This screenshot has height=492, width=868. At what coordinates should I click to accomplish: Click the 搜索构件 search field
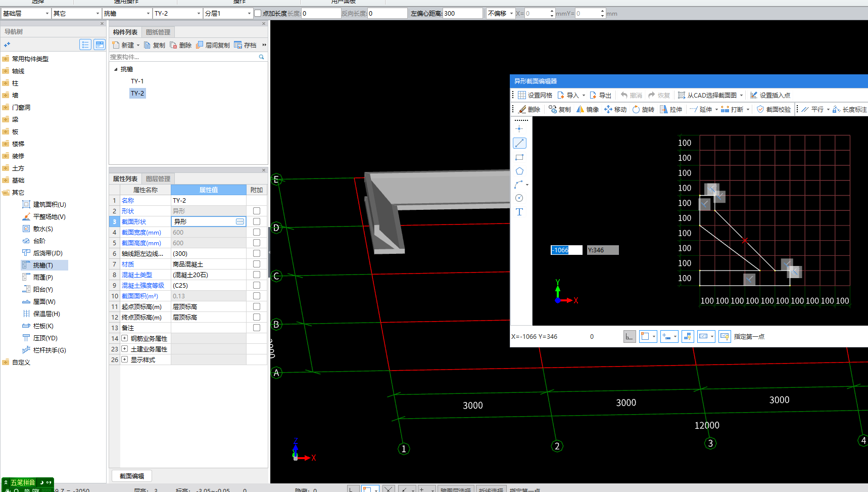tap(184, 57)
